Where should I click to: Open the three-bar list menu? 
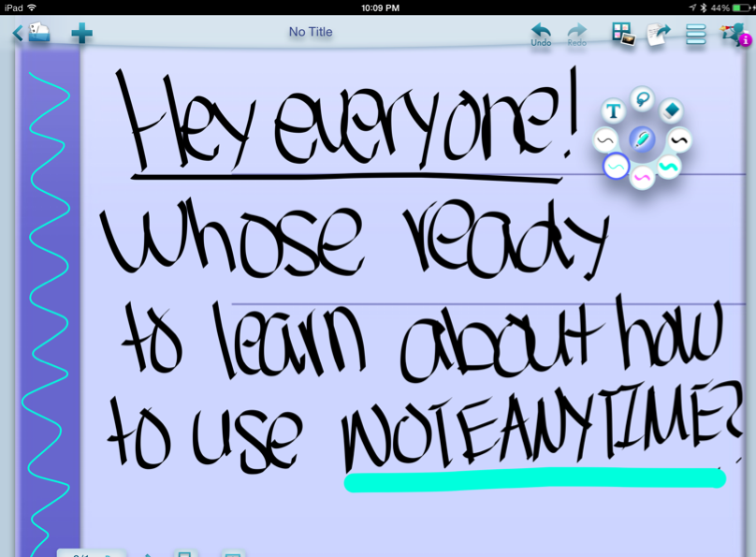pyautogui.click(x=695, y=35)
